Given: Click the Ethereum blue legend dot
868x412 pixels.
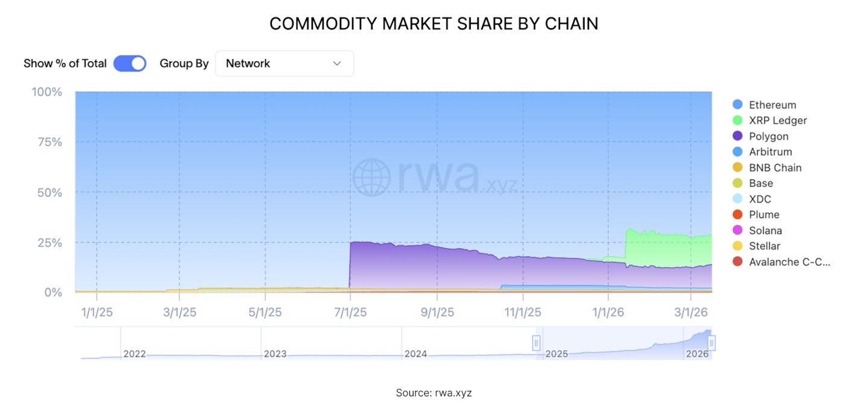Looking at the screenshot, I should click(x=737, y=104).
